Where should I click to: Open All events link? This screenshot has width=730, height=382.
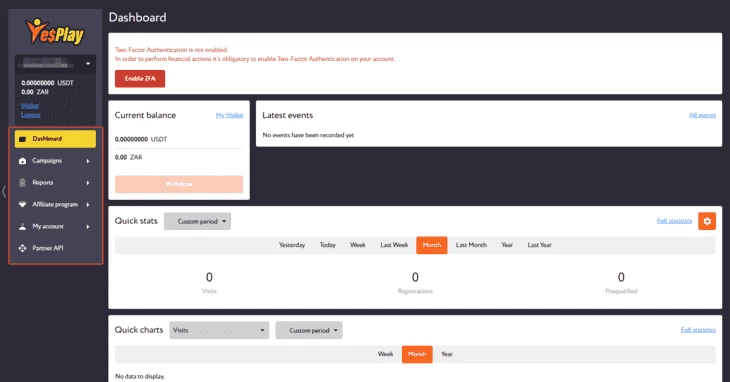pyautogui.click(x=702, y=115)
